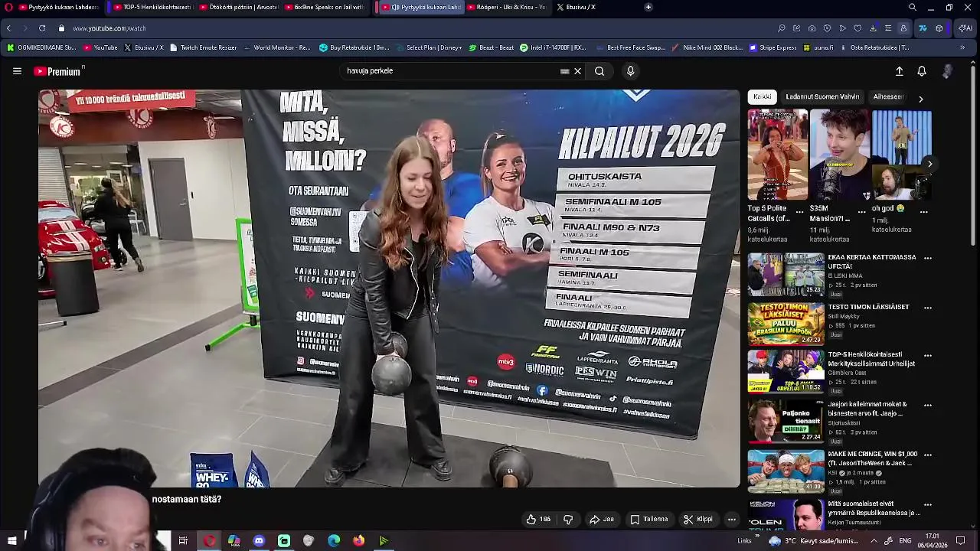Open Opera's find-in-page magnifier icon
Screen dimensions: 980x551
point(782,28)
